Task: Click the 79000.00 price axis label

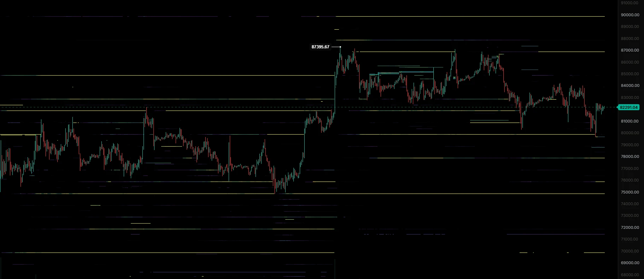Action: tap(630, 145)
